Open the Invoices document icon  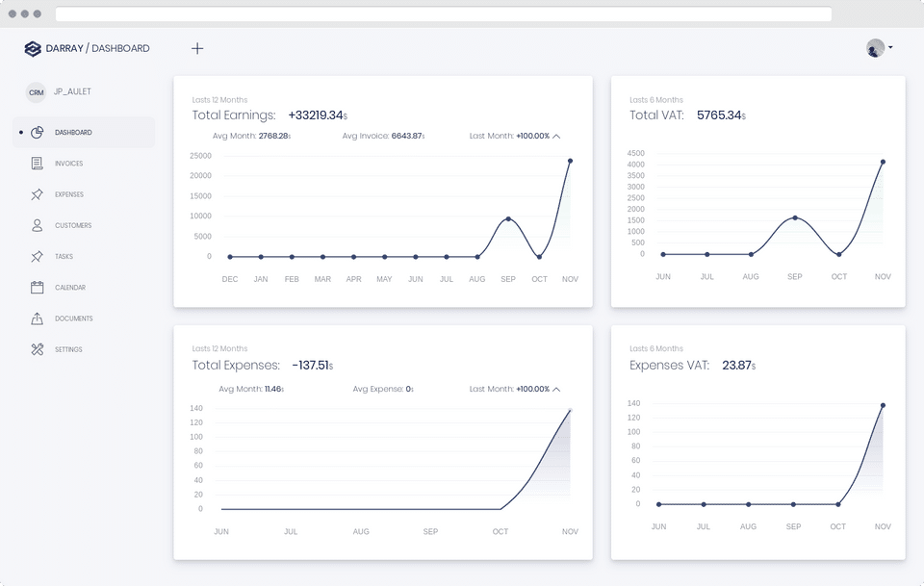[38, 164]
